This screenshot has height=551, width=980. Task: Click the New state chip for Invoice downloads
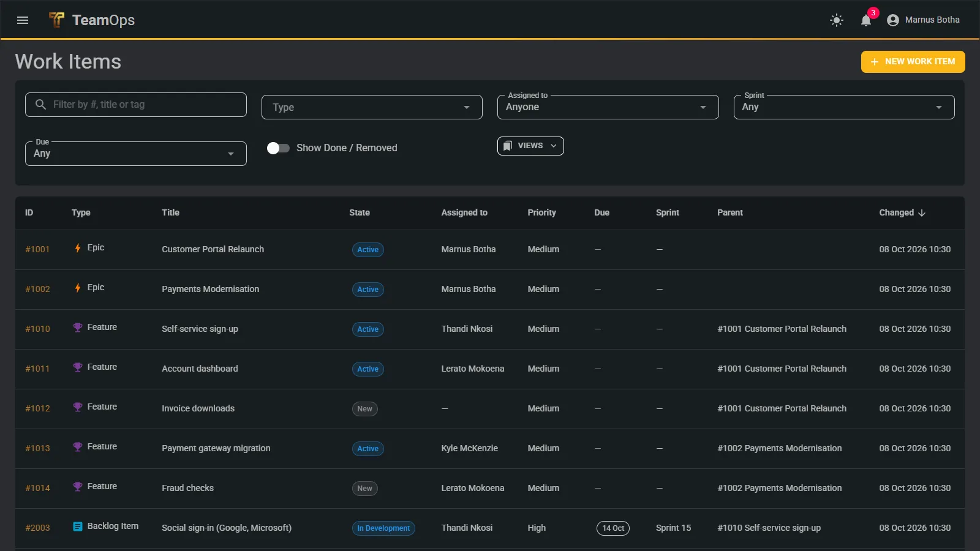(365, 409)
